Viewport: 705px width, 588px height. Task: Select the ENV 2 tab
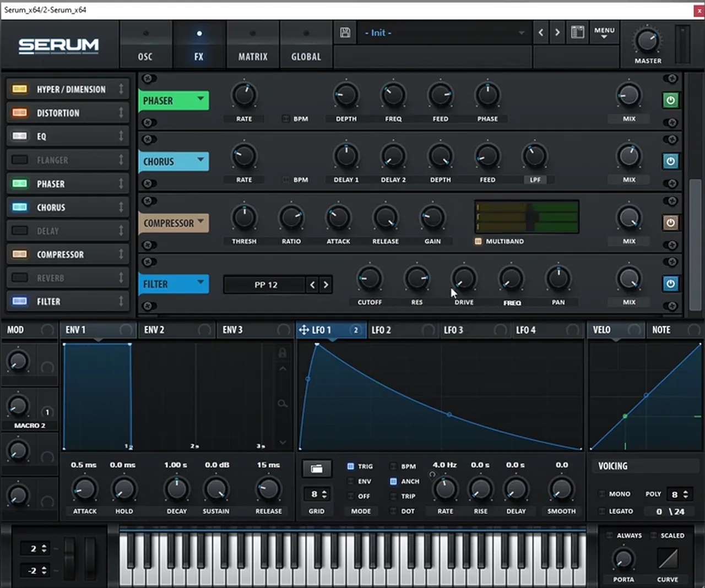pos(176,330)
